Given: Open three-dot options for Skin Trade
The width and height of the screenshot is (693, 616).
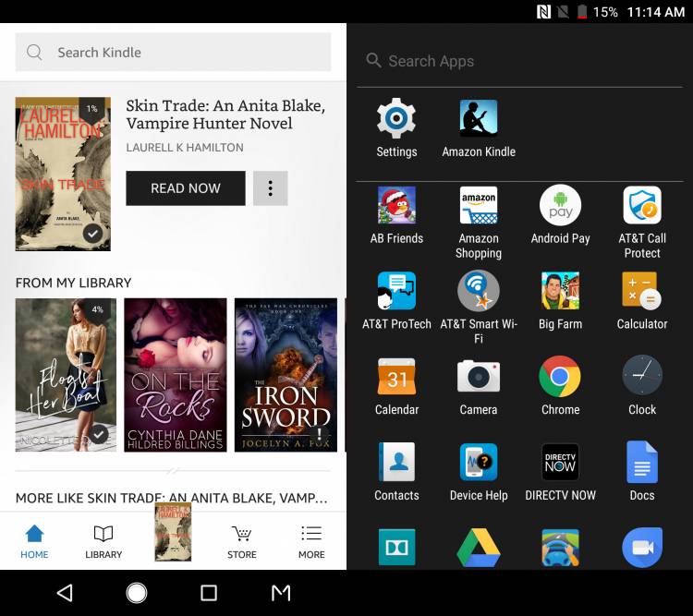Looking at the screenshot, I should 271,188.
